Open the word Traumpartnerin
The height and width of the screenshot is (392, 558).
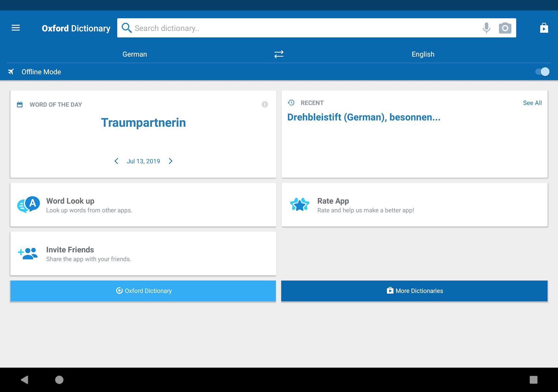[143, 123]
